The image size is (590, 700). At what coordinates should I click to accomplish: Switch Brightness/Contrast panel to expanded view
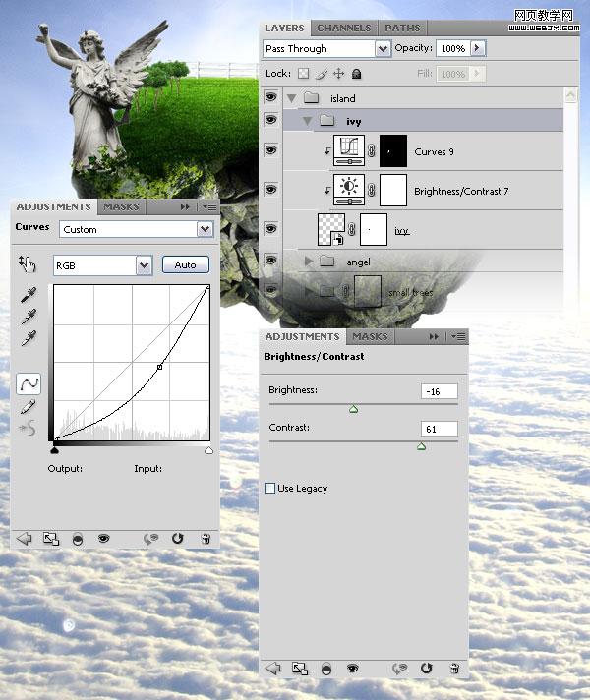click(x=300, y=669)
